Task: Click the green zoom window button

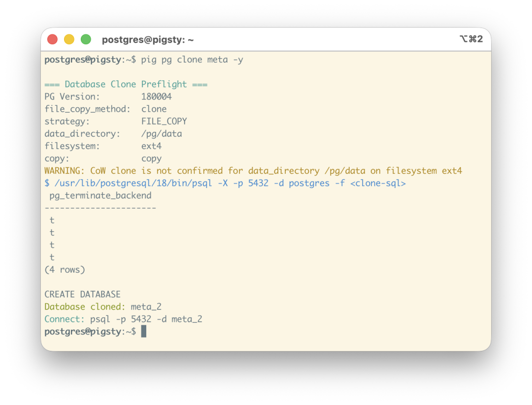Action: 86,39
